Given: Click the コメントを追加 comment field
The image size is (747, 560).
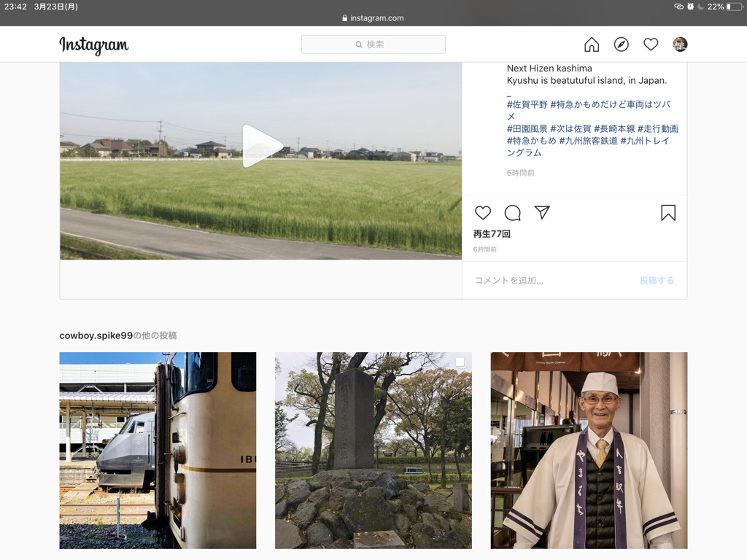Looking at the screenshot, I should click(547, 280).
